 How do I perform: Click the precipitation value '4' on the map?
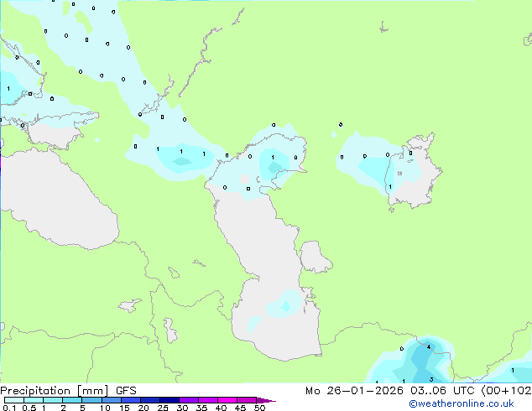point(429,347)
